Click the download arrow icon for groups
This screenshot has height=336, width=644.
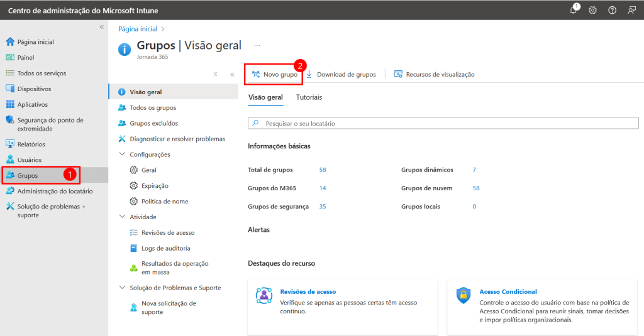(309, 74)
